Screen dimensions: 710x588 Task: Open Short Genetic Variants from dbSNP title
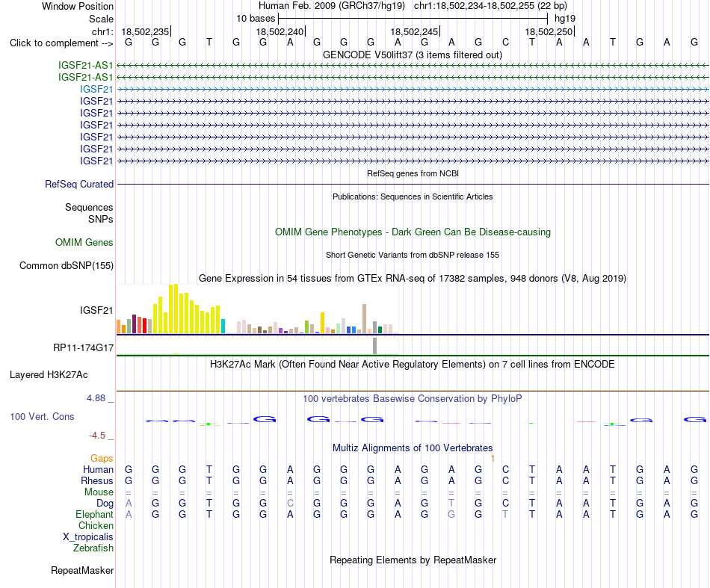click(413, 255)
